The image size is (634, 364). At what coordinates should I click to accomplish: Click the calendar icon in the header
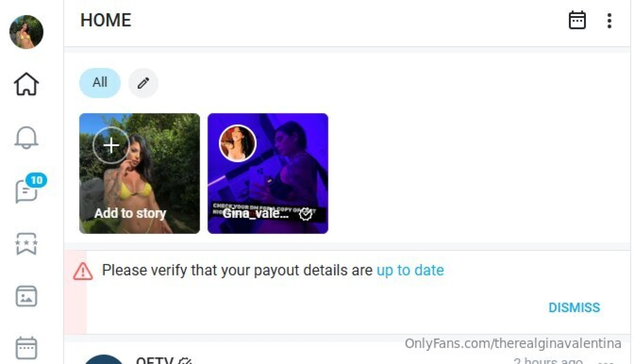click(577, 20)
